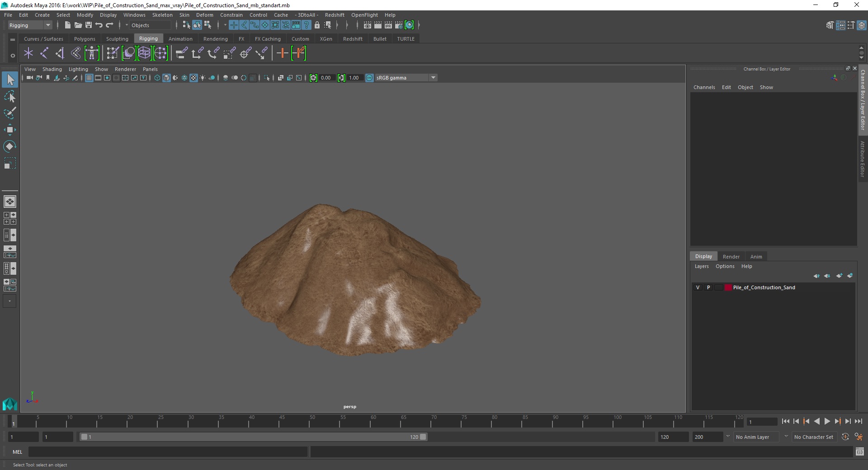Choose the Create Lattice shelf icon
This screenshot has height=470, width=868.
pyautogui.click(x=144, y=53)
